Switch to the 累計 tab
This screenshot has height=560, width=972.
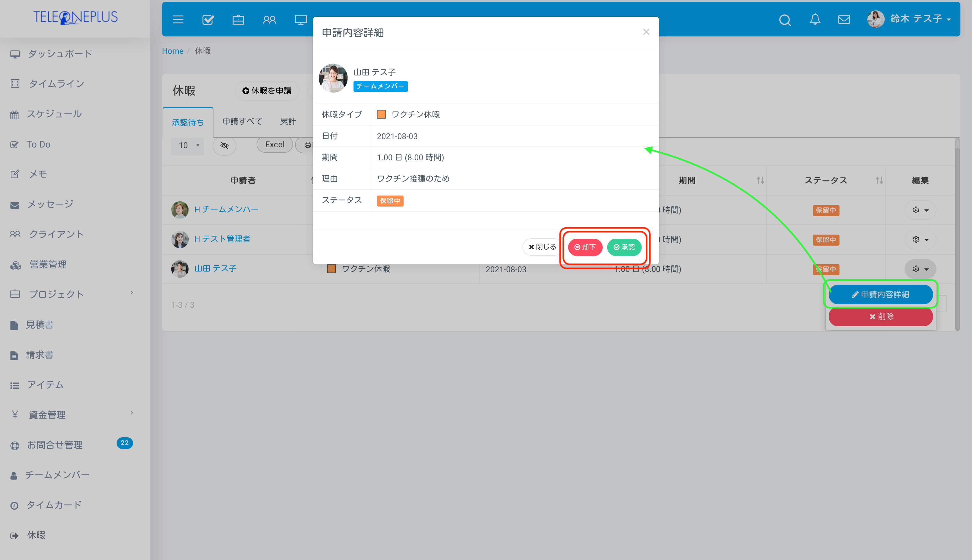288,121
